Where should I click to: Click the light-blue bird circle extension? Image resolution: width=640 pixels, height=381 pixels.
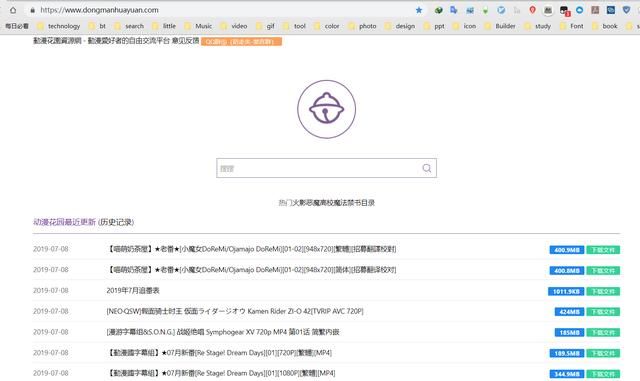(501, 10)
